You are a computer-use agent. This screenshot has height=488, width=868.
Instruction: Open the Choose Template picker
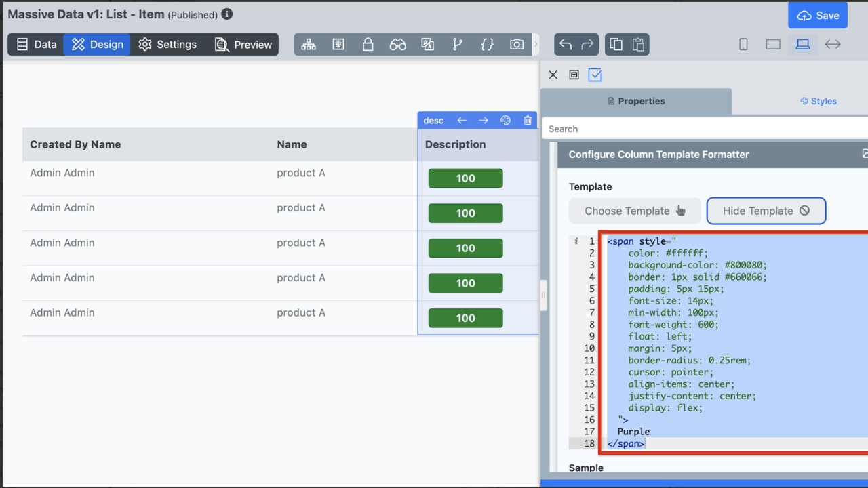(x=635, y=211)
